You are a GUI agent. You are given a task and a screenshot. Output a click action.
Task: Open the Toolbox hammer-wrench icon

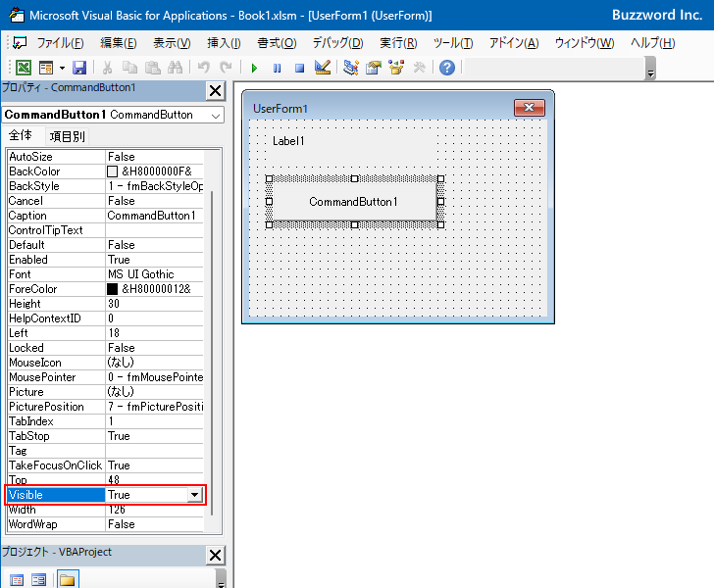click(x=419, y=68)
